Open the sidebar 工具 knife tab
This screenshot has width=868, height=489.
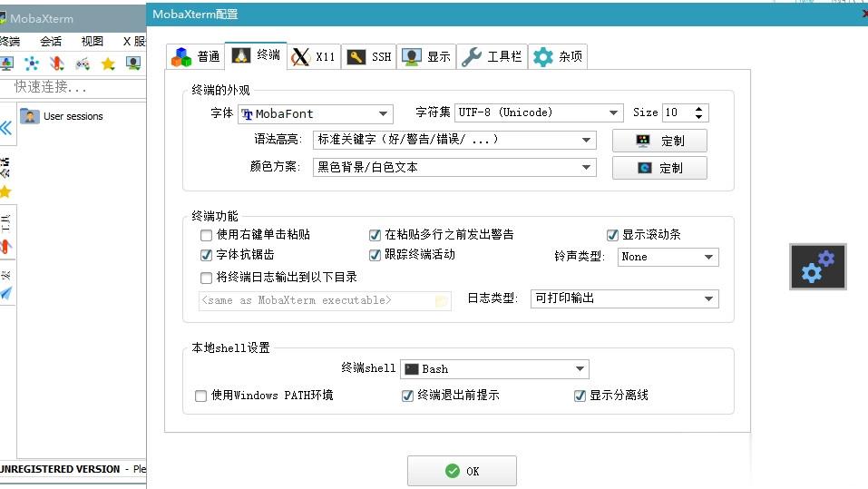click(x=5, y=234)
